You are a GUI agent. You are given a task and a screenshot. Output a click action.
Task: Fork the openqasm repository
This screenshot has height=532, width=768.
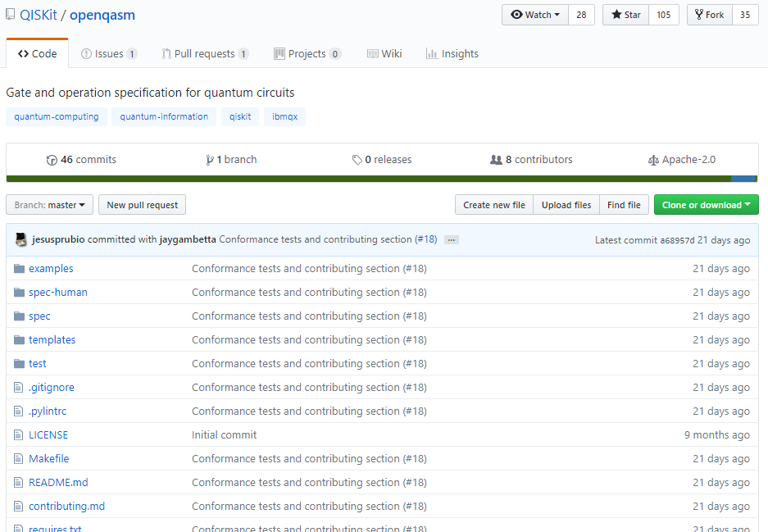710,15
